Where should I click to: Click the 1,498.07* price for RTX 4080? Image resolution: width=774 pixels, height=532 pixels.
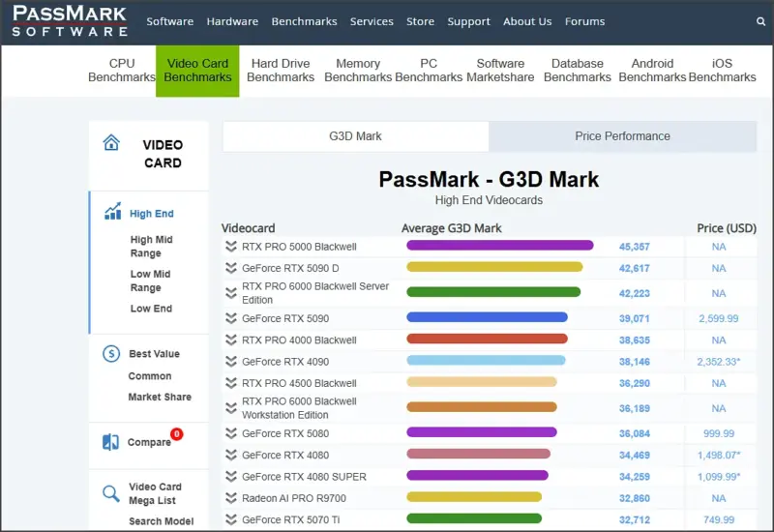719,456
